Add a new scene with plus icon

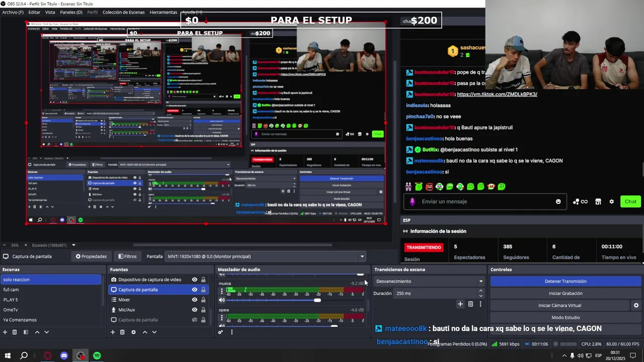click(x=5, y=332)
